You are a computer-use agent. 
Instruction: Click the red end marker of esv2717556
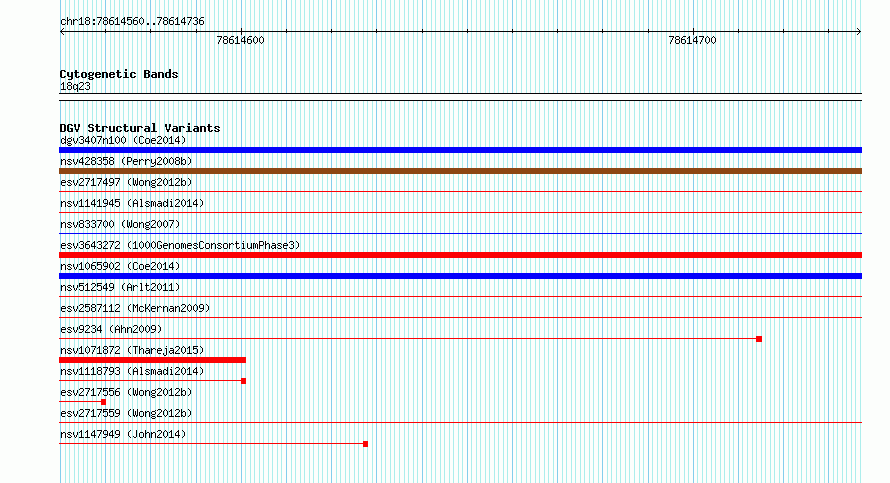103,402
